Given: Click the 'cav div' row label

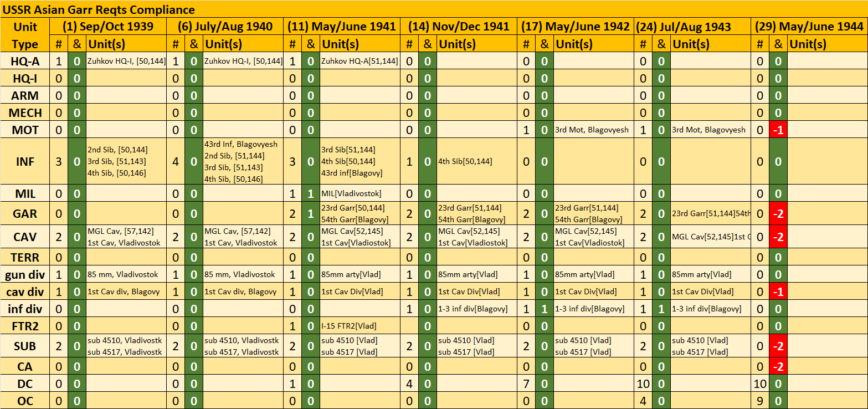Looking at the screenshot, I should coord(25,292).
